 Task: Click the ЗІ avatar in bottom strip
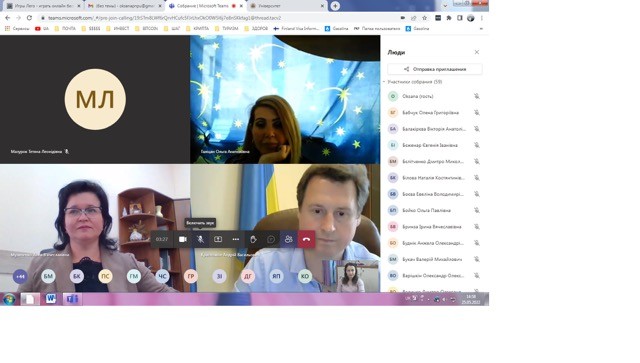click(219, 276)
